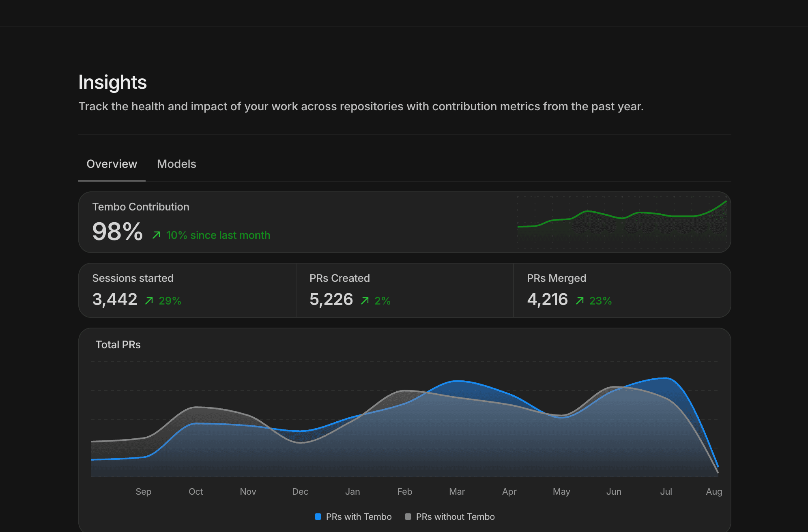Click the 23% PRs merged growth figure

coord(600,301)
